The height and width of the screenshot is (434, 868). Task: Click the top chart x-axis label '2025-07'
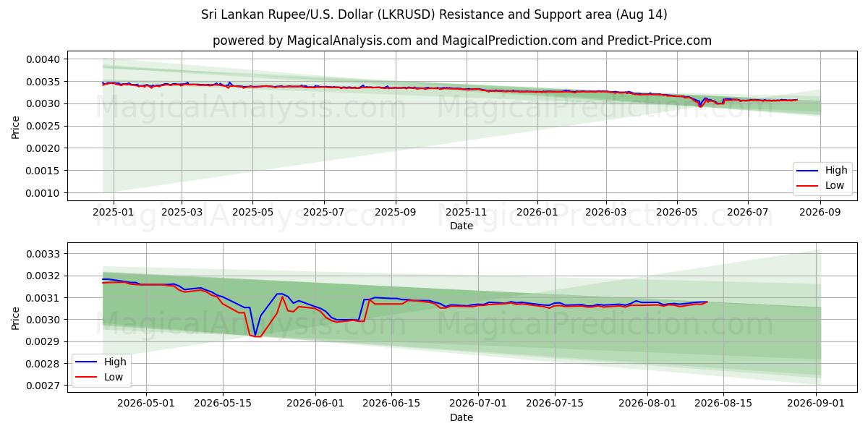pos(323,213)
